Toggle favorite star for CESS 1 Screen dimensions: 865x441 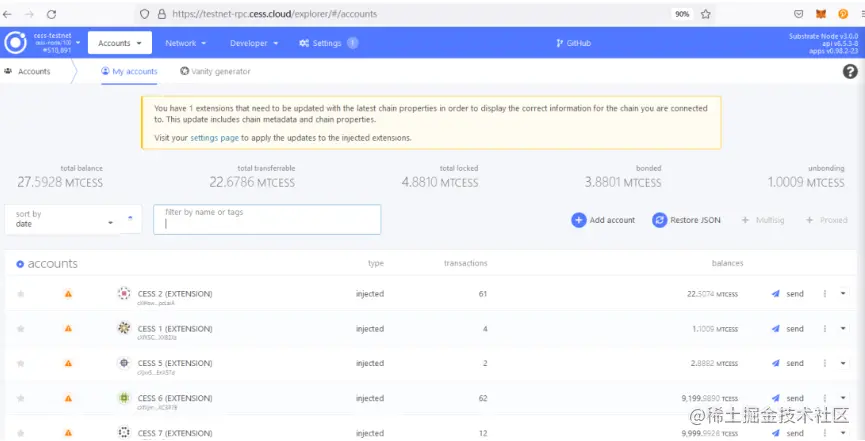click(21, 328)
